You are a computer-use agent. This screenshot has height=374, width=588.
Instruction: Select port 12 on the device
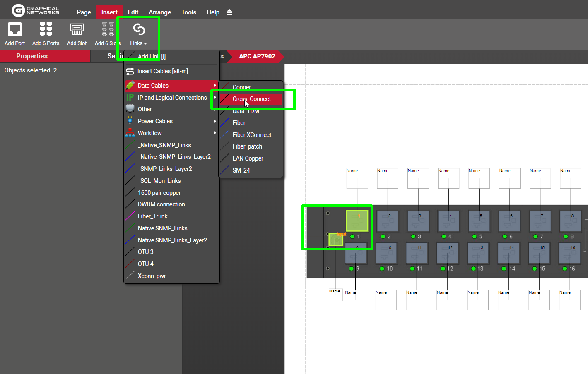coord(448,253)
